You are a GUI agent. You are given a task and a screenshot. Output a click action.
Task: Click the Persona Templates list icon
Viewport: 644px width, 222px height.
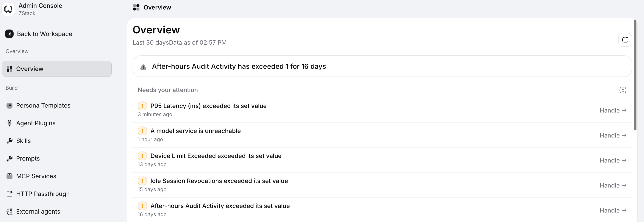[9, 105]
